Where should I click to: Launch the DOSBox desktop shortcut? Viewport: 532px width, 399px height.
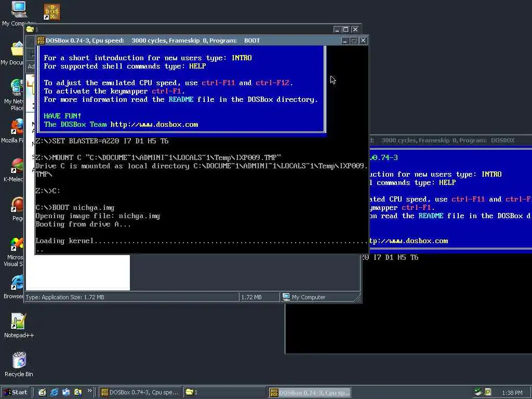pyautogui.click(x=51, y=12)
